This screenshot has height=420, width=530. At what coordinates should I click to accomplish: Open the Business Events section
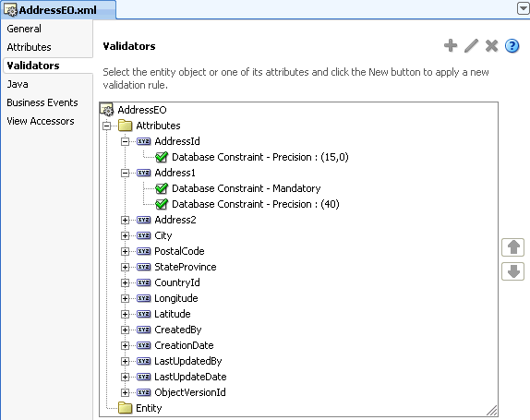point(42,102)
